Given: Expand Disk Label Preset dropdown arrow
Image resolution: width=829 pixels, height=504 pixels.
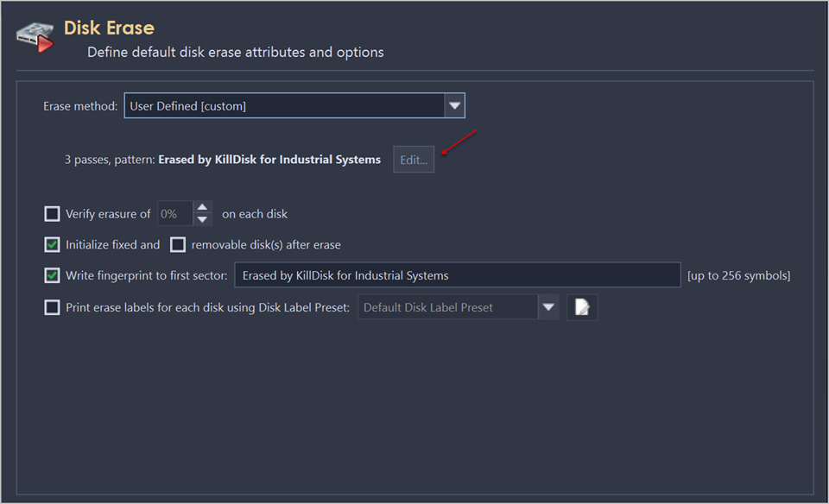Looking at the screenshot, I should pyautogui.click(x=548, y=307).
